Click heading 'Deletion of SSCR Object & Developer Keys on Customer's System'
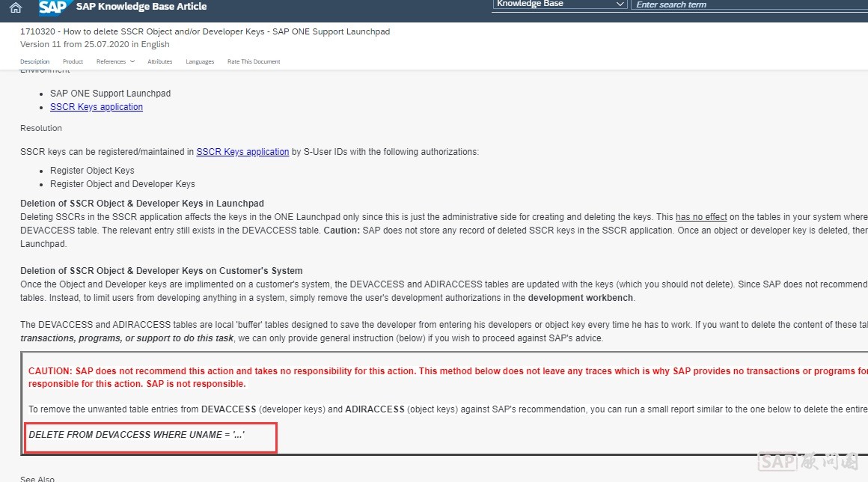Screen dimensions: 868x482 [161, 271]
